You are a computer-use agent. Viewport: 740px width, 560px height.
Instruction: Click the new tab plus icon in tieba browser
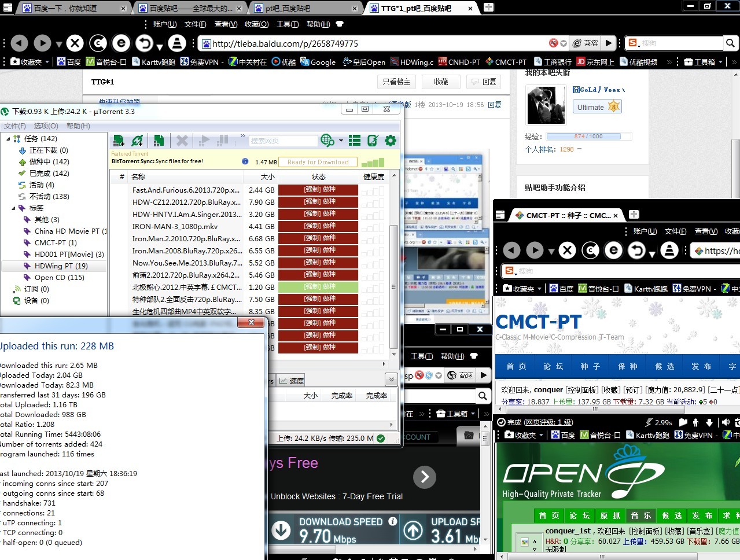coord(488,7)
